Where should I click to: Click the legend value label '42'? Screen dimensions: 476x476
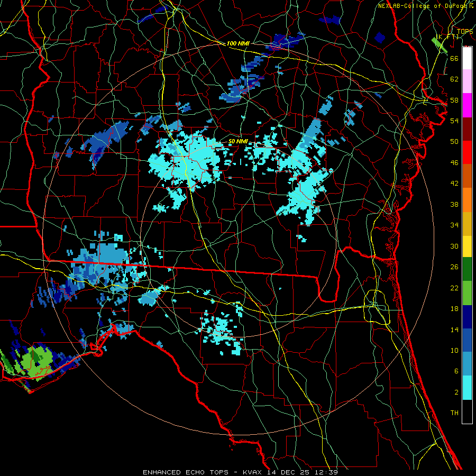pyautogui.click(x=454, y=184)
